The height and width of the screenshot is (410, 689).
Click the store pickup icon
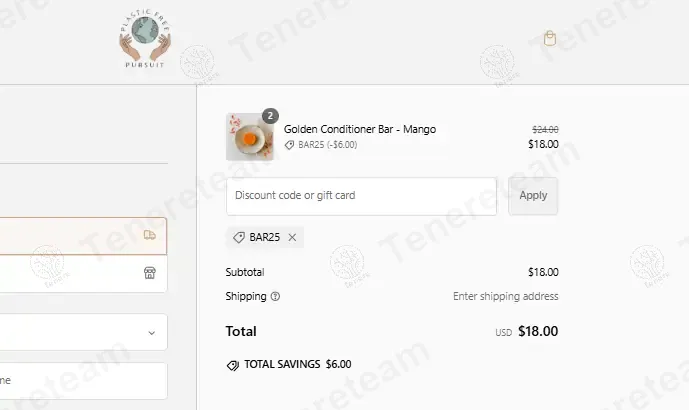150,272
